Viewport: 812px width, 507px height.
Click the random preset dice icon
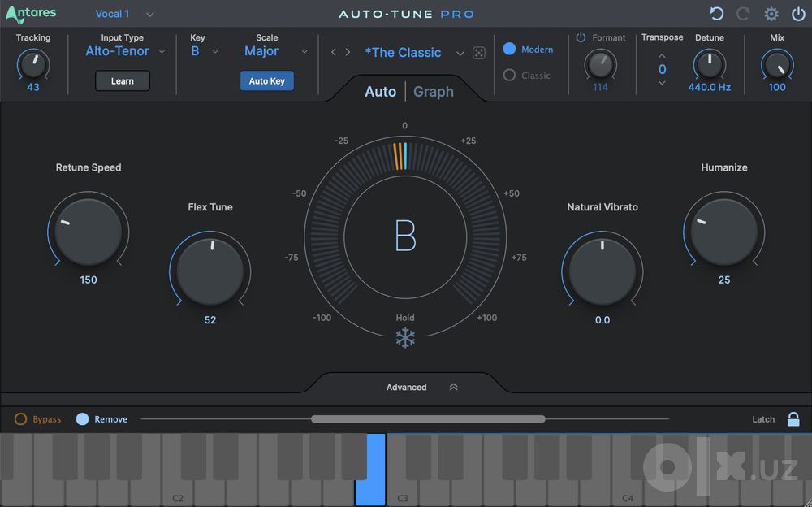point(479,53)
